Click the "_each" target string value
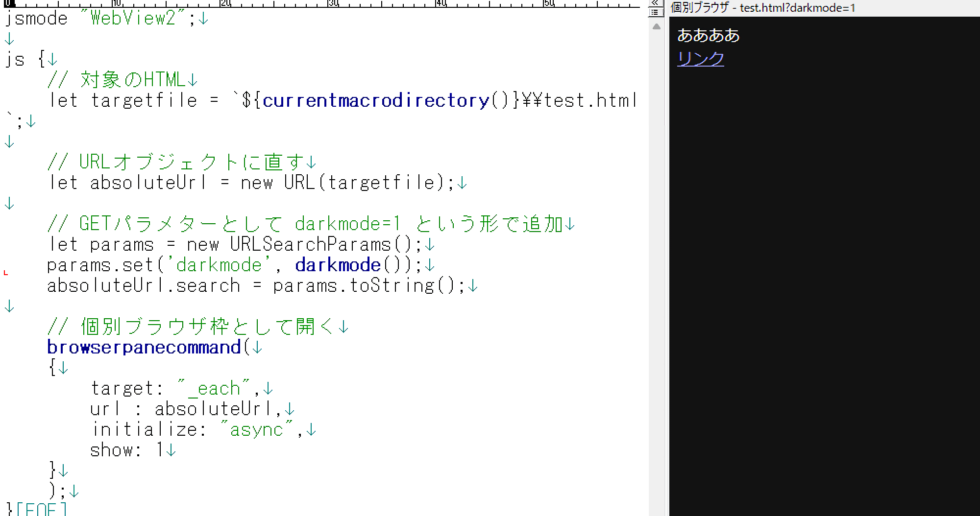 [214, 388]
